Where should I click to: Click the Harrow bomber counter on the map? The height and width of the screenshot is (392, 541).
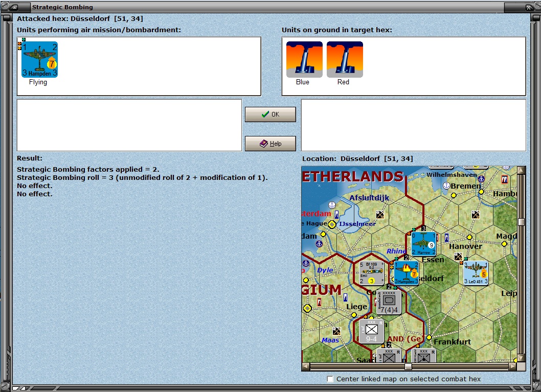click(424, 244)
